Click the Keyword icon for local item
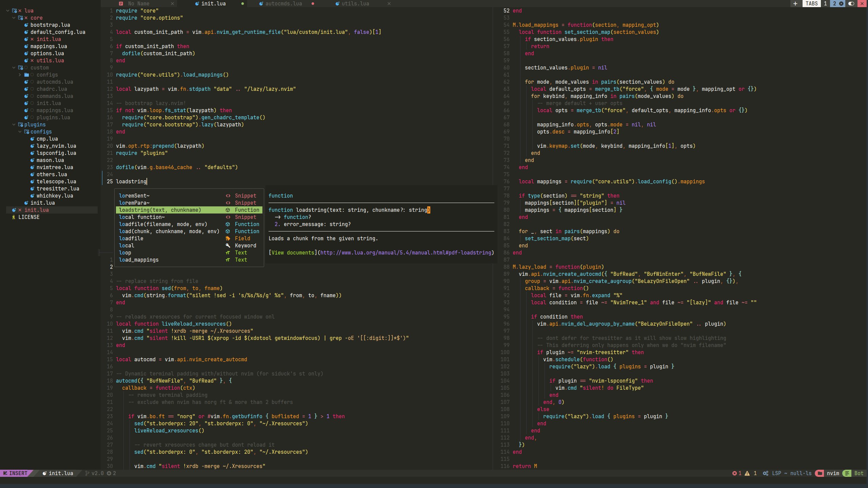Viewport: 868px width, 488px height. pos(228,246)
